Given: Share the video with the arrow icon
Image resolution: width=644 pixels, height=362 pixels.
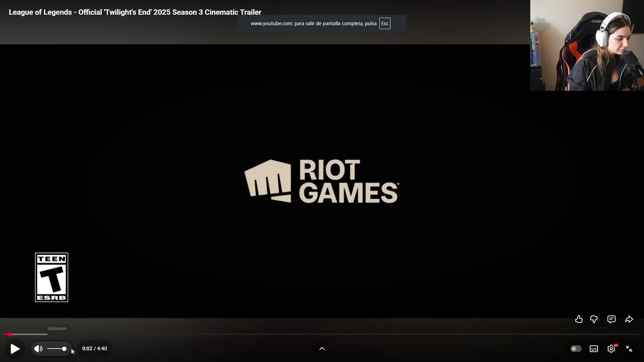Looking at the screenshot, I should (x=629, y=319).
